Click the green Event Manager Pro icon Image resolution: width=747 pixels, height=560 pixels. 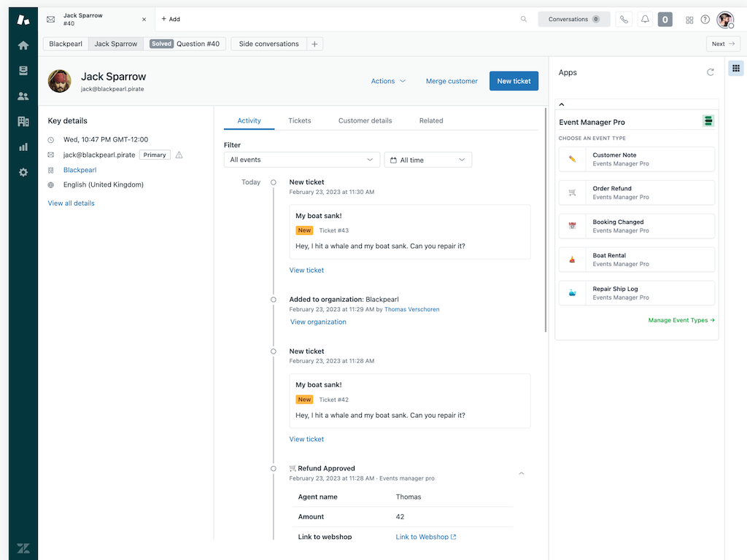point(708,120)
